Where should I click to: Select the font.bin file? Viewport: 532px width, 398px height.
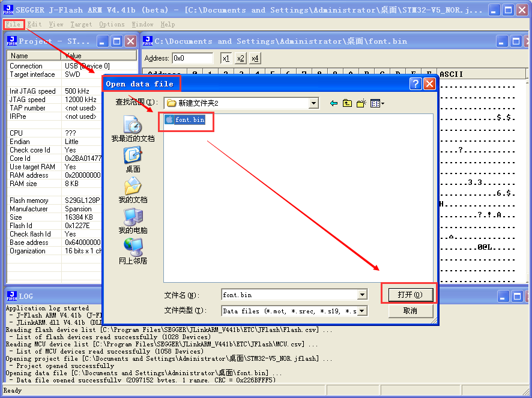point(189,120)
